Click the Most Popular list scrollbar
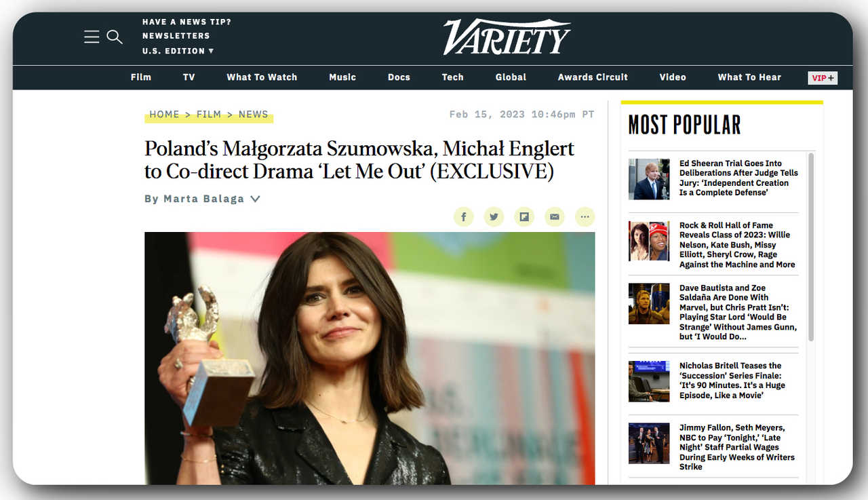Image resolution: width=868 pixels, height=500 pixels. tap(810, 247)
